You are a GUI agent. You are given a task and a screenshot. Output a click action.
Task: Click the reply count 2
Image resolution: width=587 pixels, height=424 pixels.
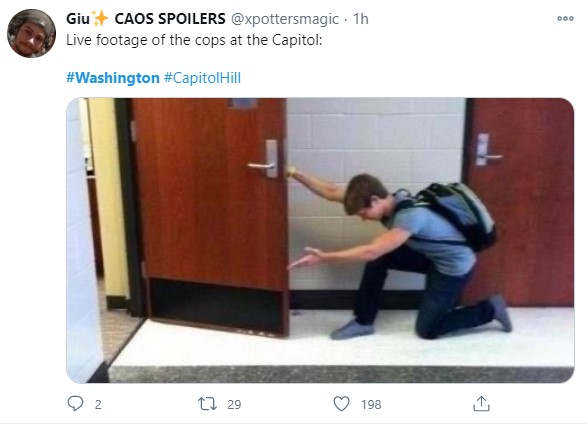98,405
